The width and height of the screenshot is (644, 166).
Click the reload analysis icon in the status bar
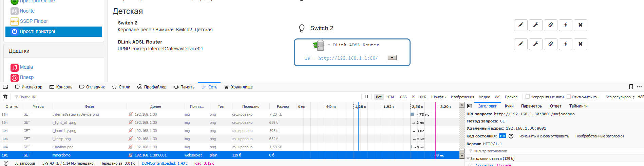(x=6, y=163)
